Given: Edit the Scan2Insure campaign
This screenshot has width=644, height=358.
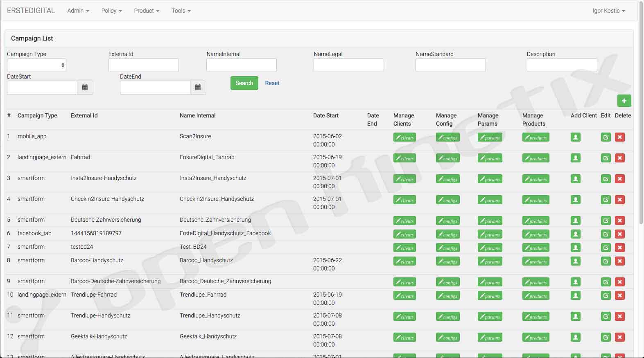Looking at the screenshot, I should 606,137.
